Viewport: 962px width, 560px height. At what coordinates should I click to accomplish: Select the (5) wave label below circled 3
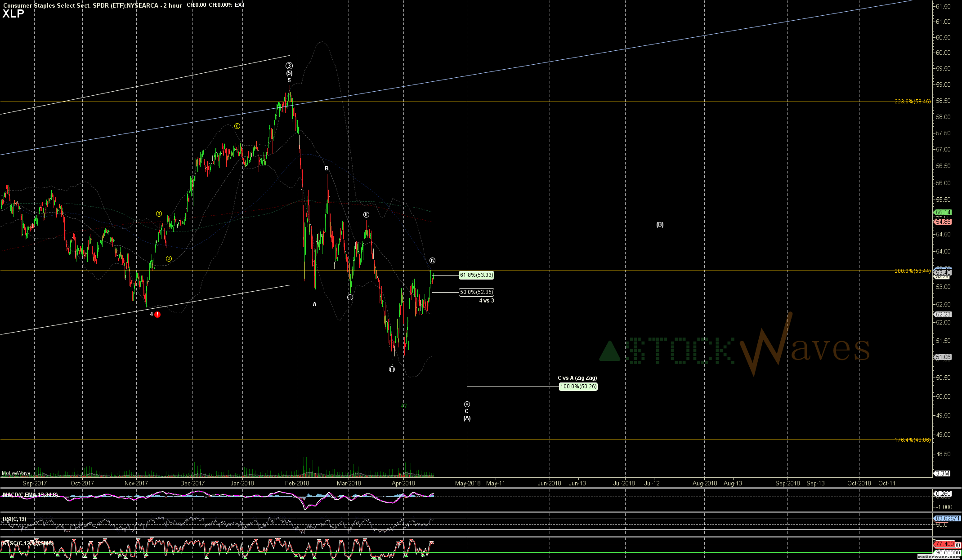tap(289, 73)
